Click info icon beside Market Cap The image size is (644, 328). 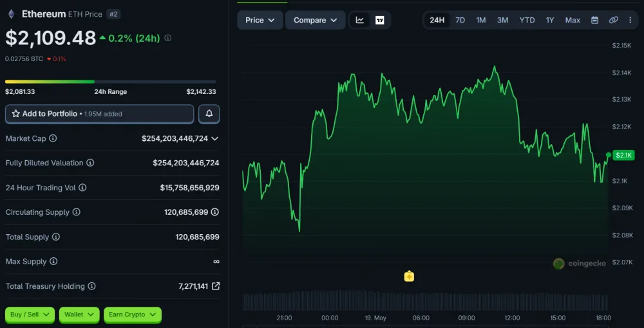53,138
